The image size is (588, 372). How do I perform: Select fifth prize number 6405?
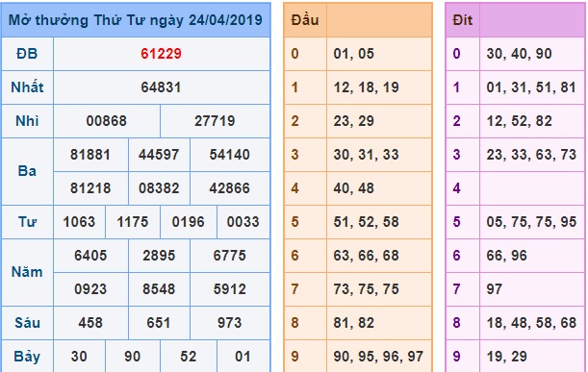[90, 256]
